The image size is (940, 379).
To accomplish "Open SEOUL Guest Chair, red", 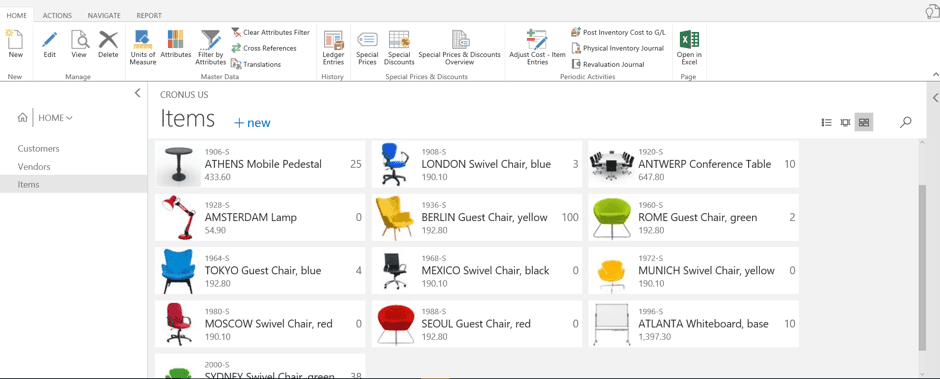I will coord(476,324).
